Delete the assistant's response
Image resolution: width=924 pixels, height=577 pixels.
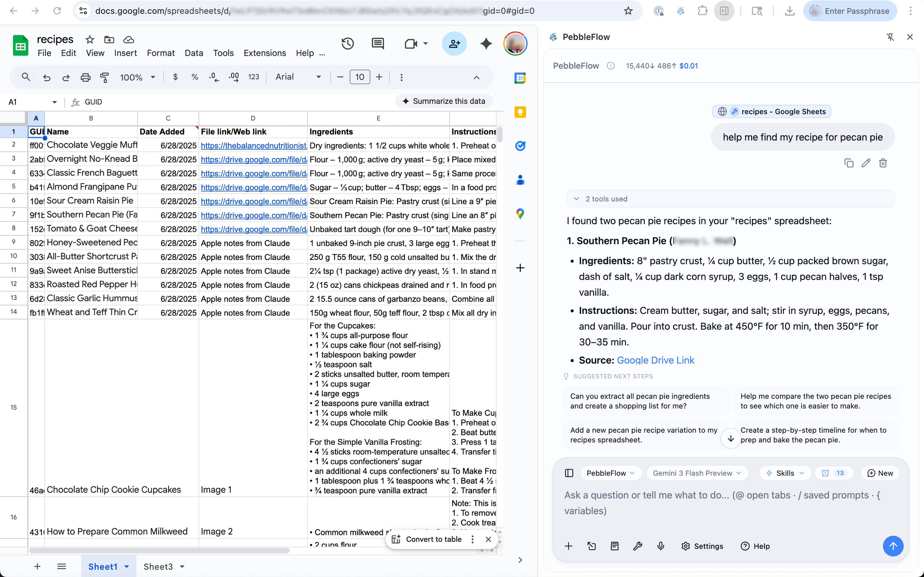tap(883, 163)
